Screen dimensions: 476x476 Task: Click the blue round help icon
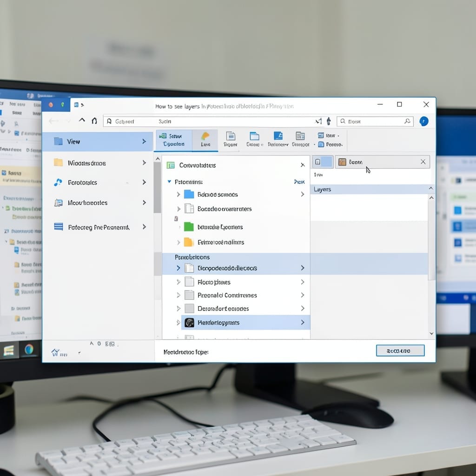pos(424,121)
